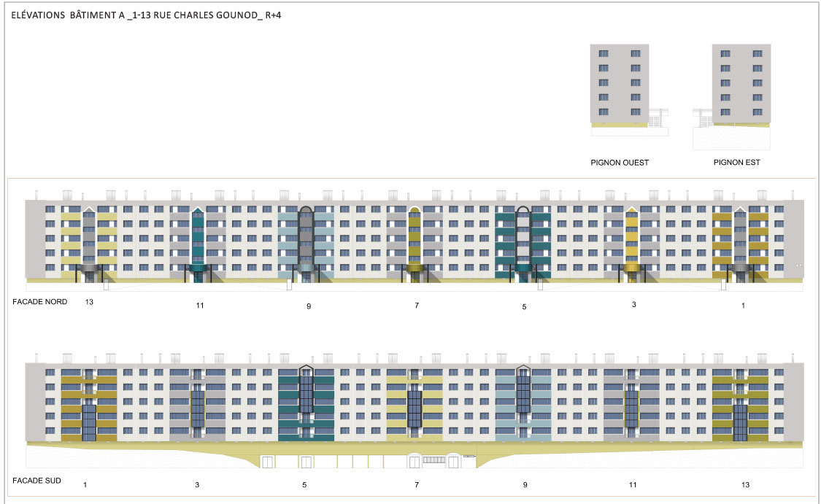Click entrance number 7 under Facade Nord
Image resolution: width=821 pixels, height=504 pixels.
coord(417,305)
